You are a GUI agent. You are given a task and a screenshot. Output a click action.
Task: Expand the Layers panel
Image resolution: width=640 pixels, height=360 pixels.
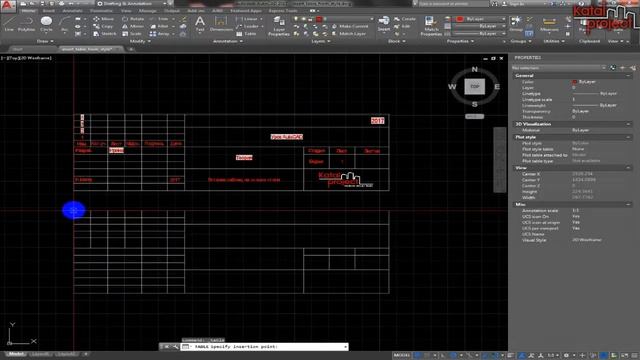pos(320,41)
